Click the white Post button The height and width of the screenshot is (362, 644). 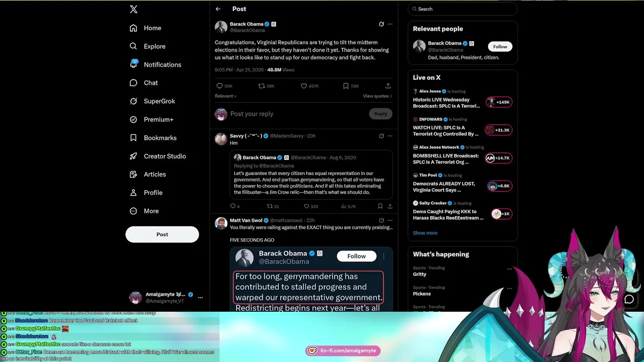coord(162,234)
